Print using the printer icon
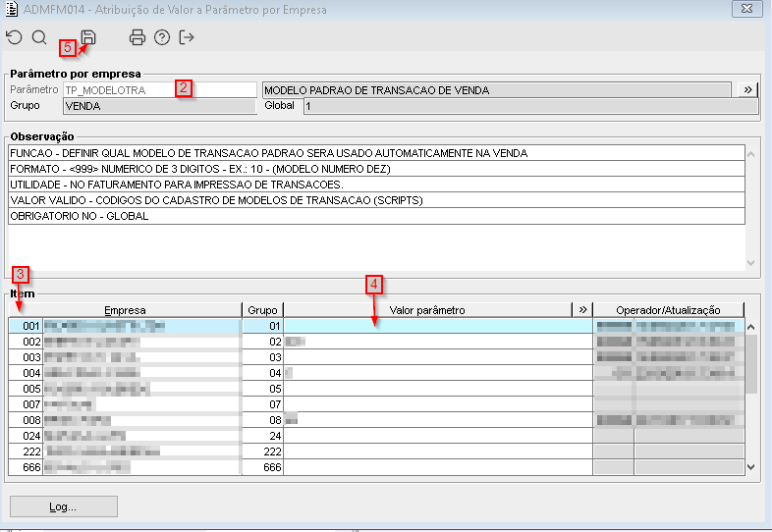 point(137,37)
